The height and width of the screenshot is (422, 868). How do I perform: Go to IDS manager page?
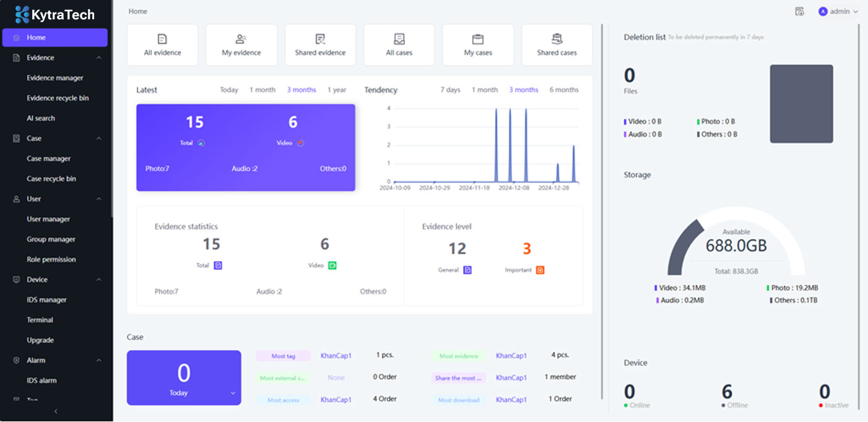tap(46, 300)
